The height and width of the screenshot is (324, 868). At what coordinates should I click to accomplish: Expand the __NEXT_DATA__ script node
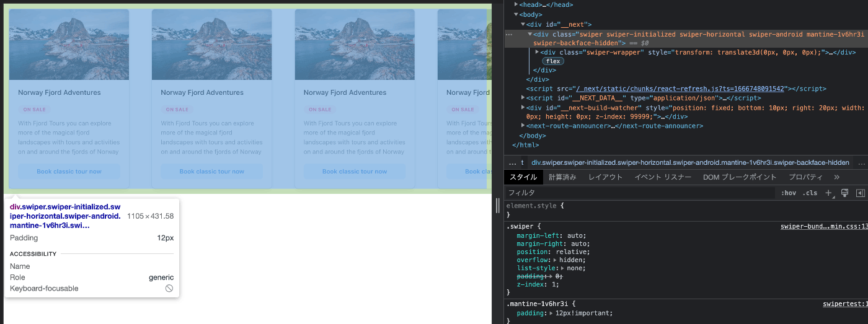(523, 98)
